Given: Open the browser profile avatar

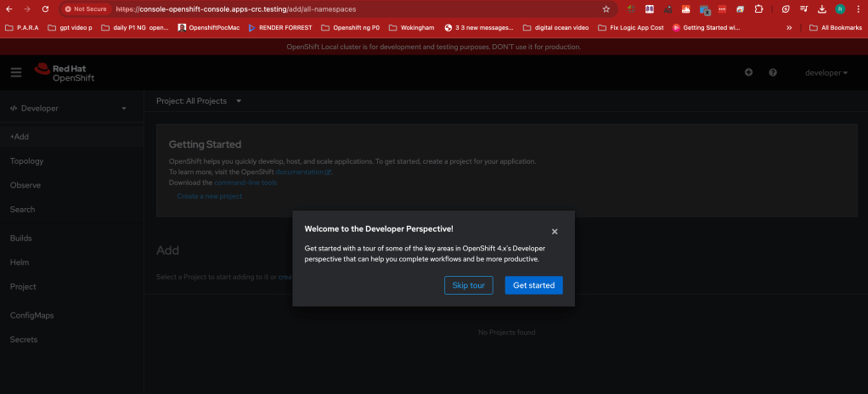Looking at the screenshot, I should [x=840, y=8].
